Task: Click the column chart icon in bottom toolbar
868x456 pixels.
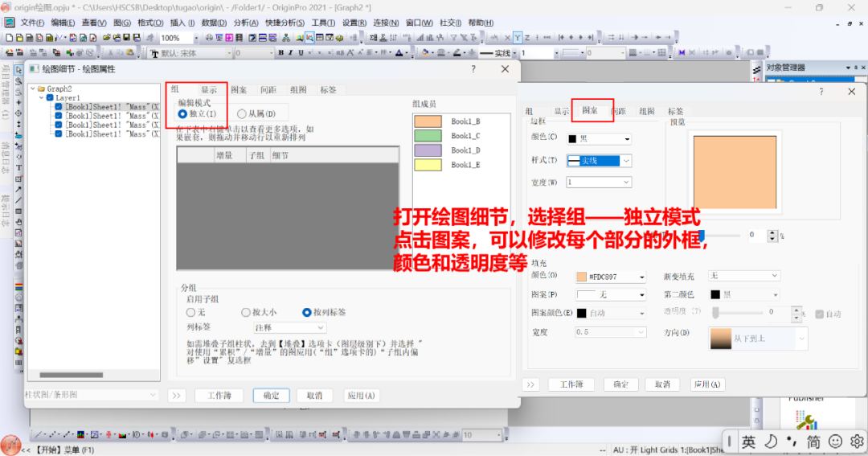Action: pos(81,435)
